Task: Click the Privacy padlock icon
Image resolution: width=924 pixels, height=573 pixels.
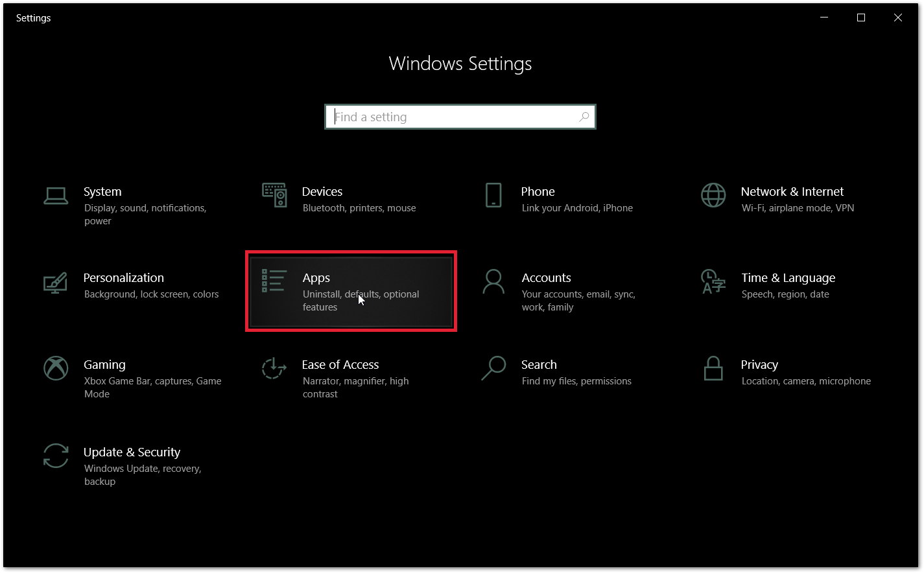Action: [713, 368]
